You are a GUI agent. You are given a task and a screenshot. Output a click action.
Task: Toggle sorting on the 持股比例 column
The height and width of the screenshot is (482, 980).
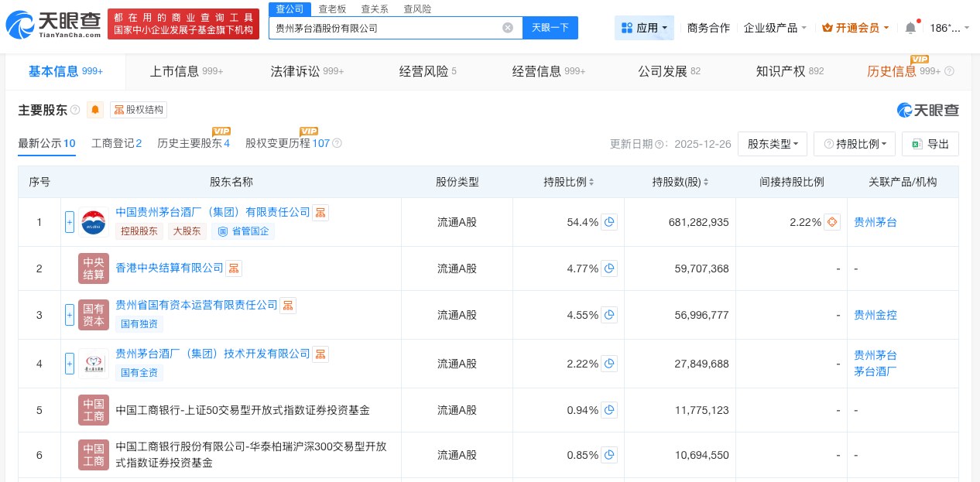click(591, 182)
